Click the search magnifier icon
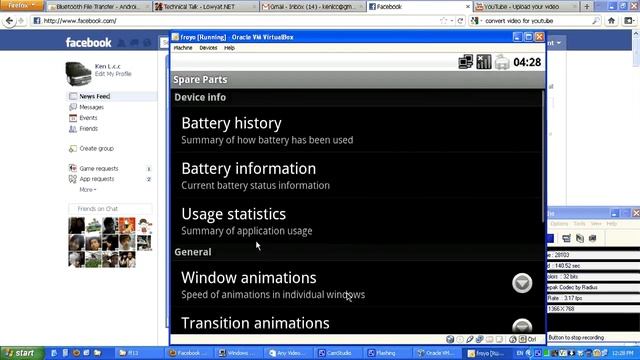 pos(596,20)
